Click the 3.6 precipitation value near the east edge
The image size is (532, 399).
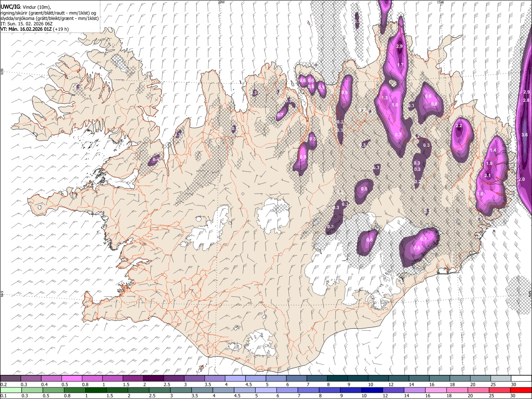coord(525,135)
